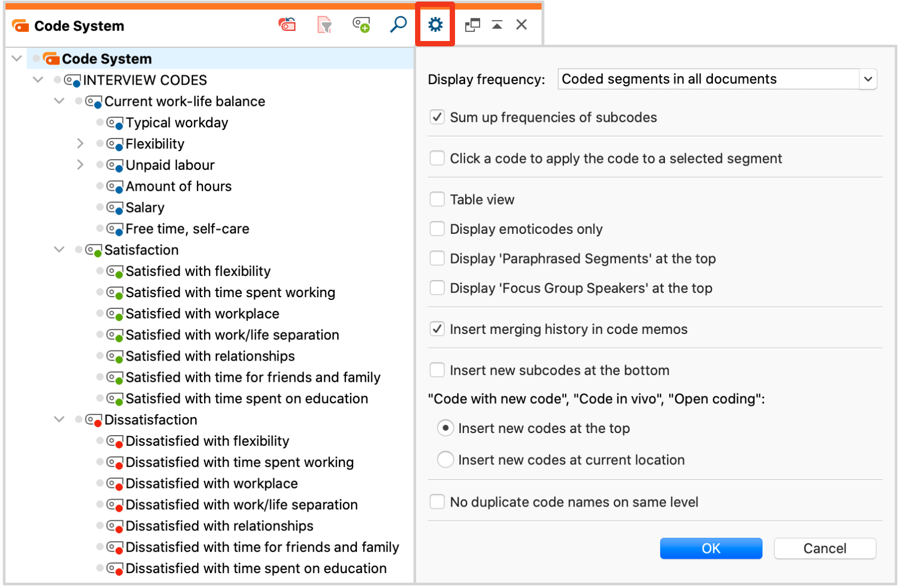Click the Typical workday code icon
The height and width of the screenshot is (588, 901).
[115, 123]
